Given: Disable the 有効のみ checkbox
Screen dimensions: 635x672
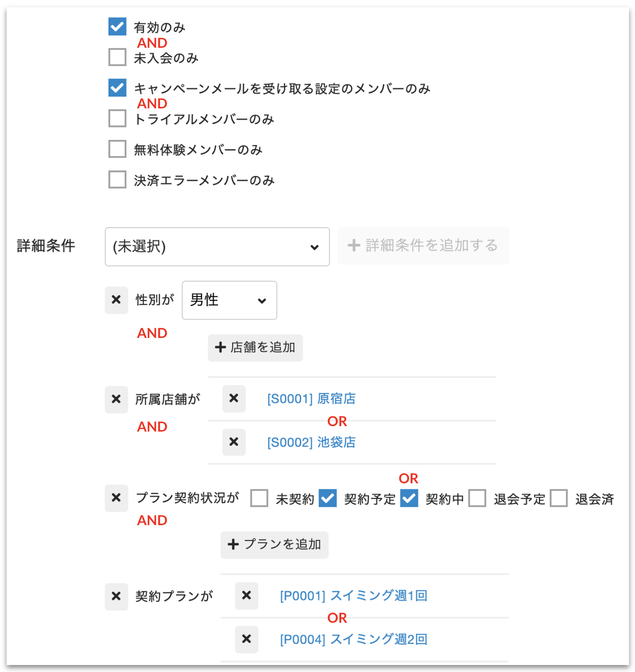Looking at the screenshot, I should 116,27.
